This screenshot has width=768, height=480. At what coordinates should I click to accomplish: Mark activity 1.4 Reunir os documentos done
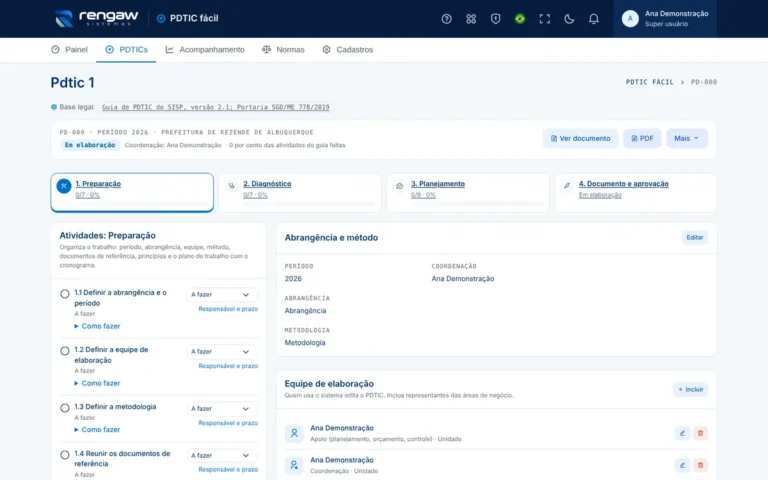click(x=65, y=455)
